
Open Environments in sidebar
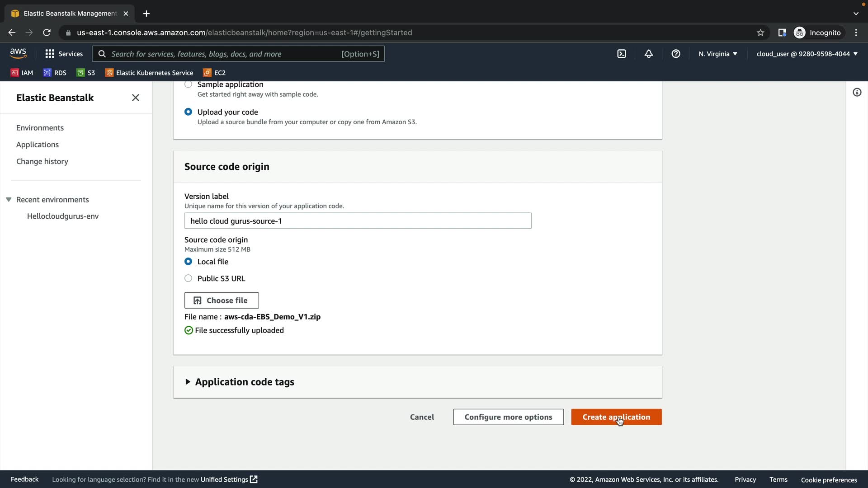40,128
